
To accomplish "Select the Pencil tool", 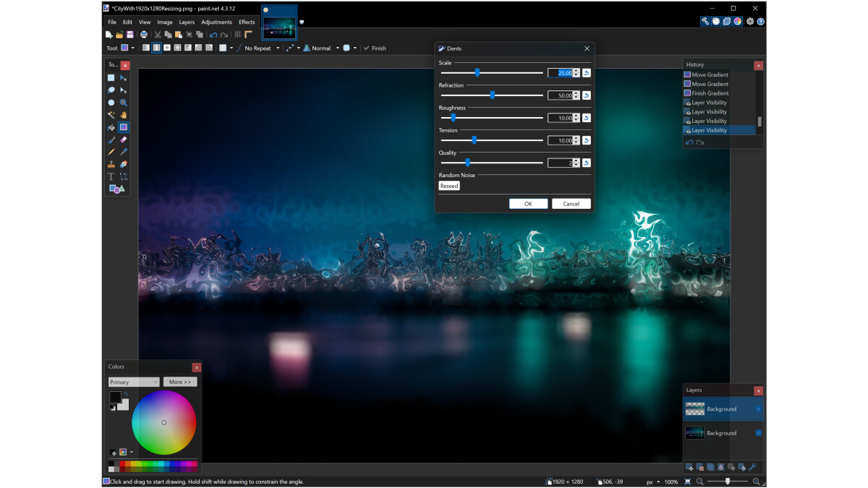I will [x=111, y=152].
